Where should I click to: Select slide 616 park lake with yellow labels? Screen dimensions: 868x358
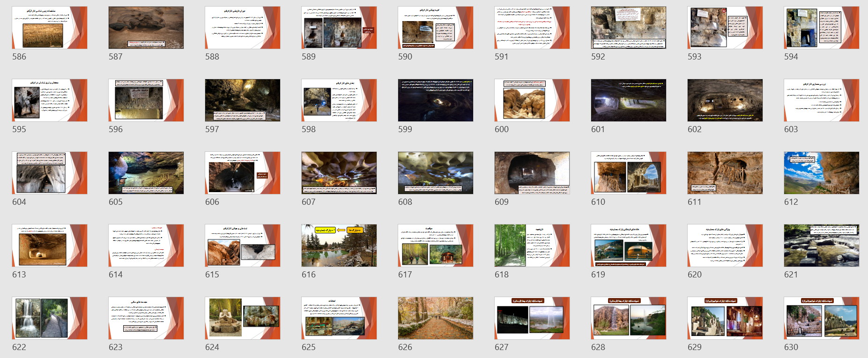tap(339, 246)
